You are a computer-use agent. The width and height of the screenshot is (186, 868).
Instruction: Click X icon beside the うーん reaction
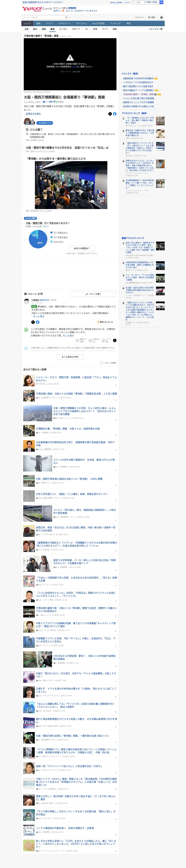click(x=114, y=340)
